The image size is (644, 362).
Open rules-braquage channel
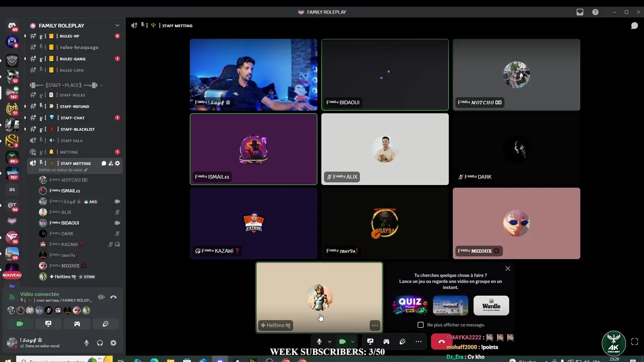[x=74, y=47]
